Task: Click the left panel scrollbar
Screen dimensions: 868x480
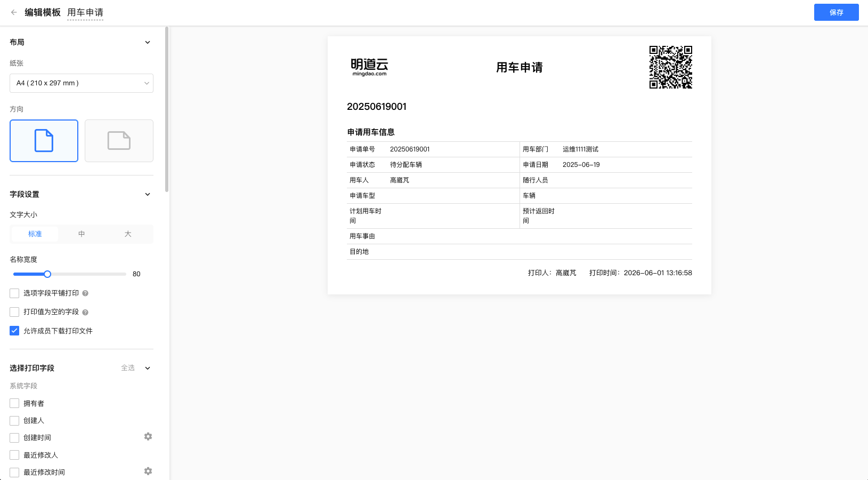Action: click(x=167, y=109)
